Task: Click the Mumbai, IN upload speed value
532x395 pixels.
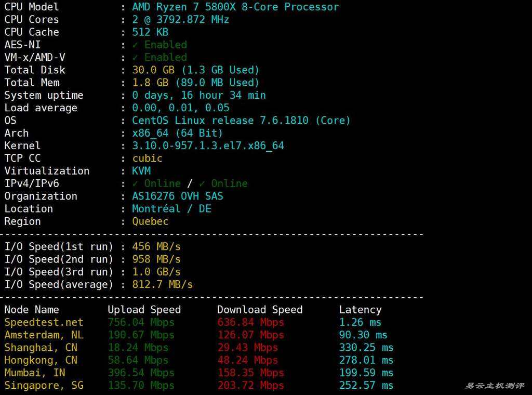Action: [141, 373]
